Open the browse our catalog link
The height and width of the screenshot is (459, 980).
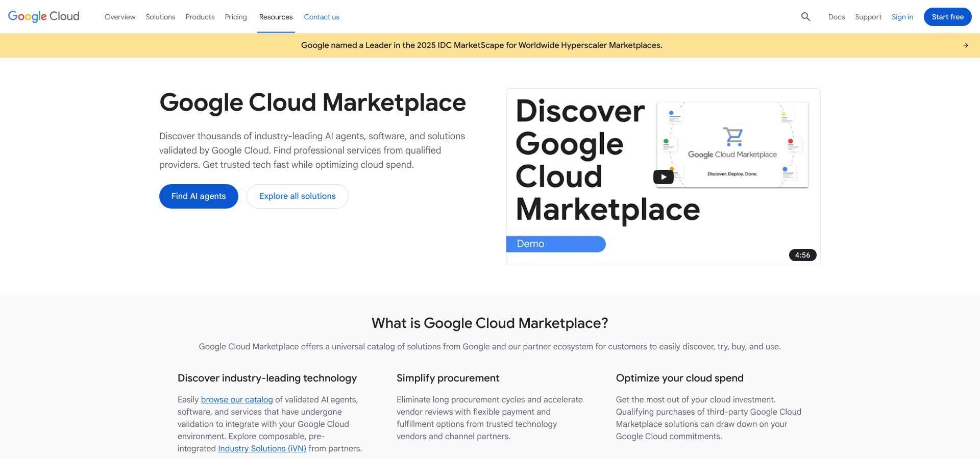pyautogui.click(x=237, y=400)
